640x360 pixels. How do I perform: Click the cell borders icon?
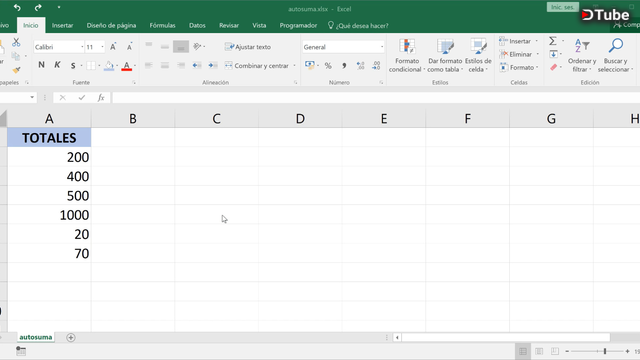(x=91, y=65)
